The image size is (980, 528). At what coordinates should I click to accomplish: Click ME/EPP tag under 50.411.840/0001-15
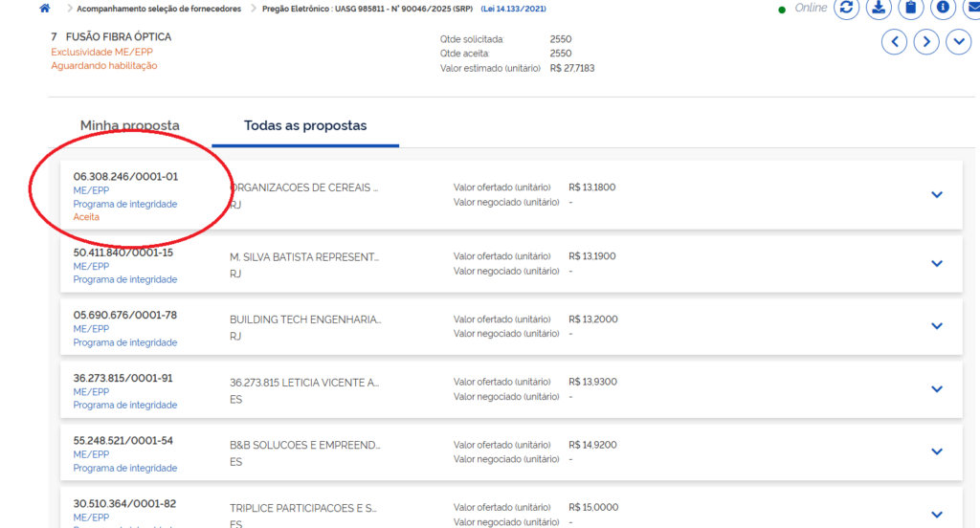(91, 266)
